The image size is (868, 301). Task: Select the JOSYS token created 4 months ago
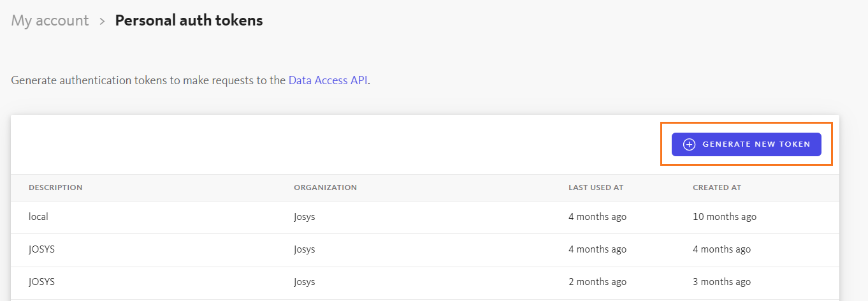pos(41,249)
